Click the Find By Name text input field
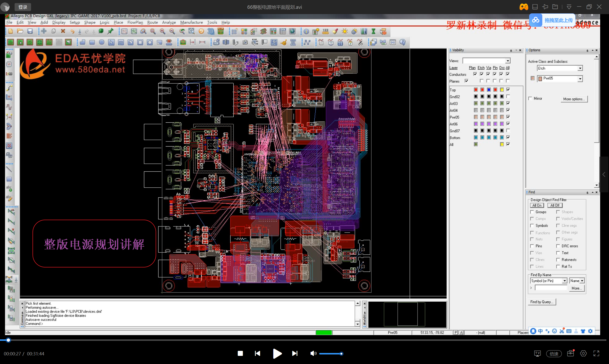609x364 pixels. (x=551, y=288)
